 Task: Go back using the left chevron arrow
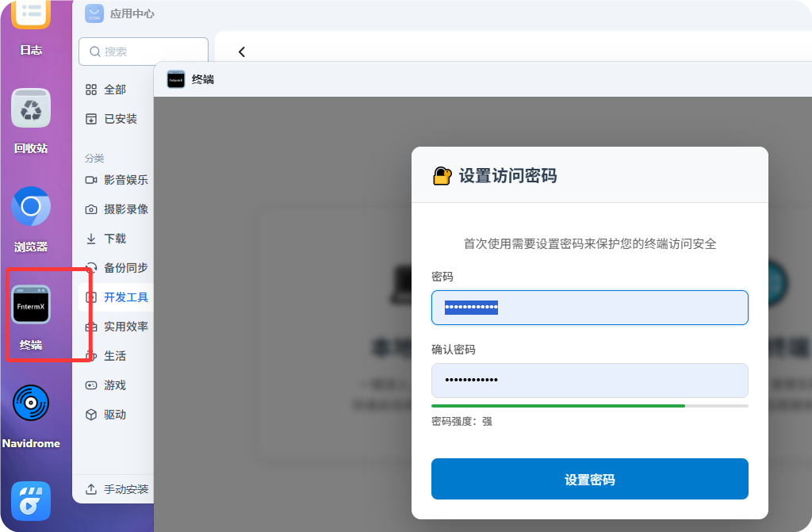tap(242, 52)
